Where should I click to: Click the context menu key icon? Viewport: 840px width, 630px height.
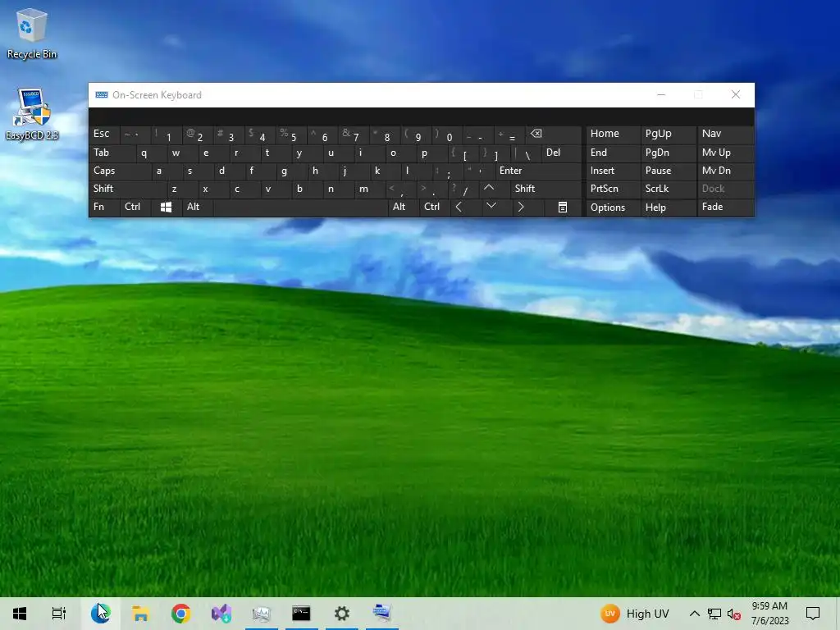pyautogui.click(x=563, y=208)
